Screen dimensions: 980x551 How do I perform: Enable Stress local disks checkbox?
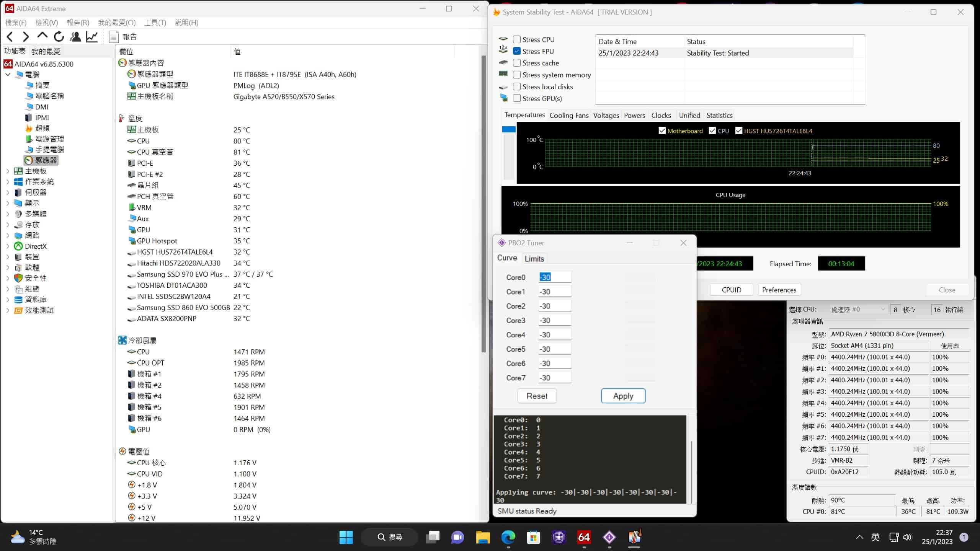point(517,86)
